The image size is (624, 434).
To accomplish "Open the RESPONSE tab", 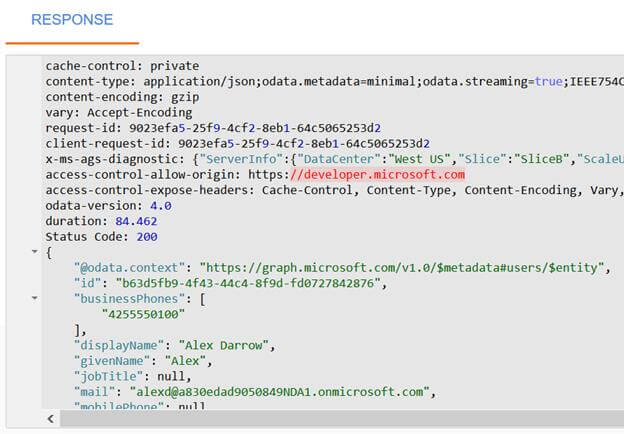I will pyautogui.click(x=71, y=20).
